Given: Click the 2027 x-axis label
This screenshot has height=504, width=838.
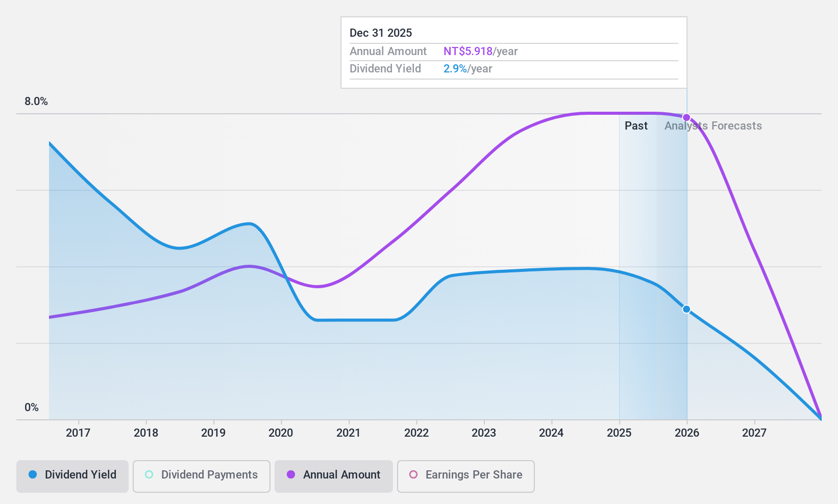Looking at the screenshot, I should click(754, 433).
